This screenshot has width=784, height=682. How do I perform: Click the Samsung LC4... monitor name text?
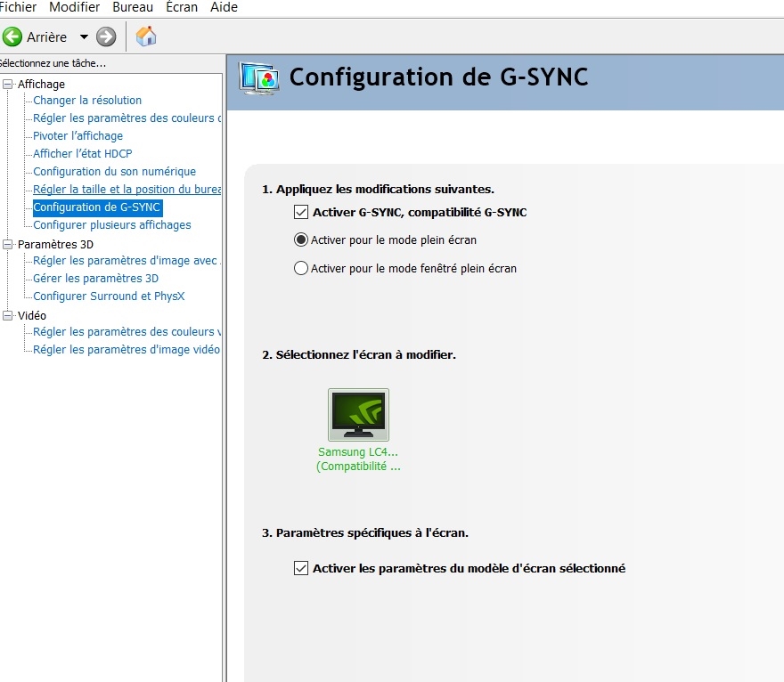tap(358, 451)
